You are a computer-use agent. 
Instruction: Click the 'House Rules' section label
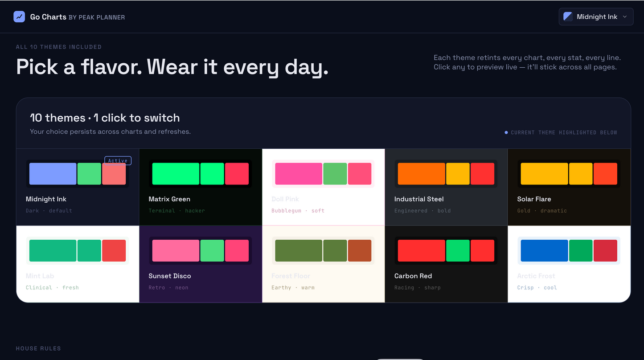click(38, 348)
